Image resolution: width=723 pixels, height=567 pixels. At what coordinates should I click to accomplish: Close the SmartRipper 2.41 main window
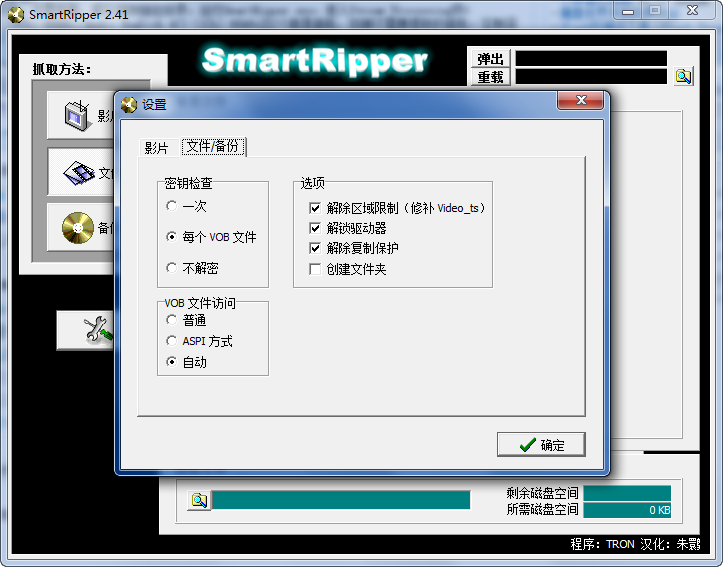693,11
